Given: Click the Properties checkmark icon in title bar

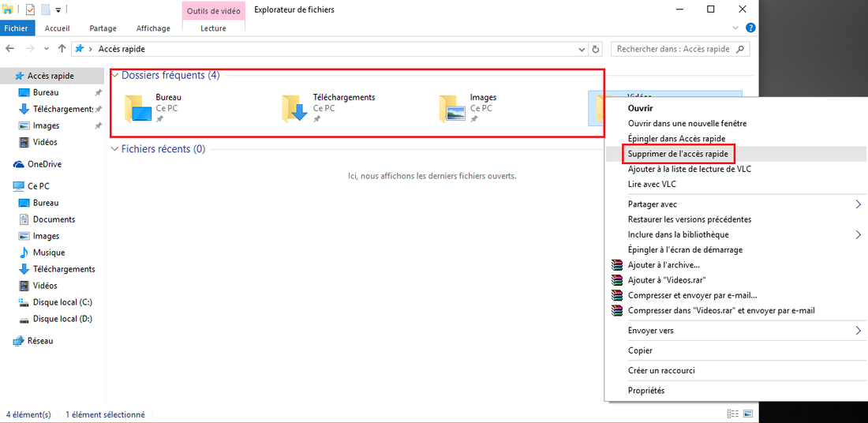Looking at the screenshot, I should click(x=30, y=9).
